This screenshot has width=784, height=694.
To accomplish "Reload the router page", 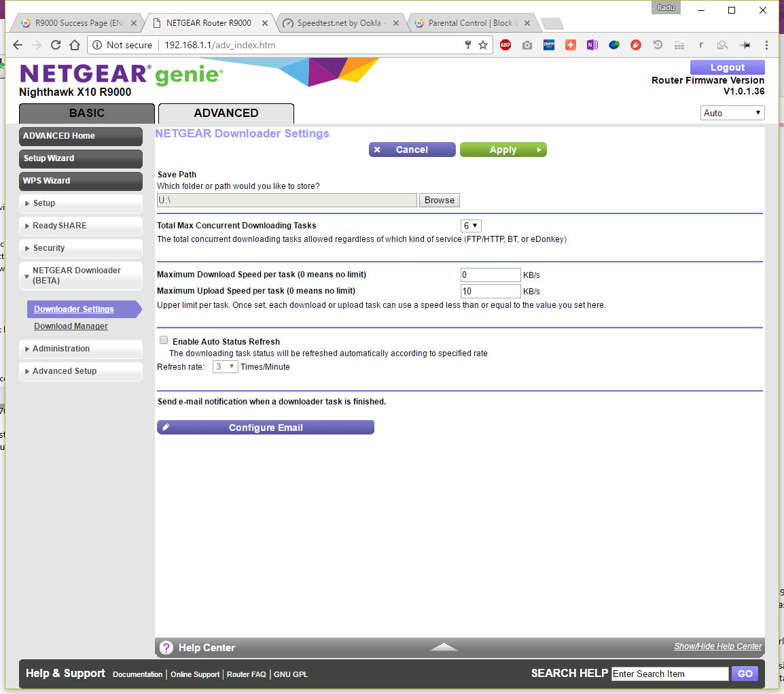I will tap(56, 45).
